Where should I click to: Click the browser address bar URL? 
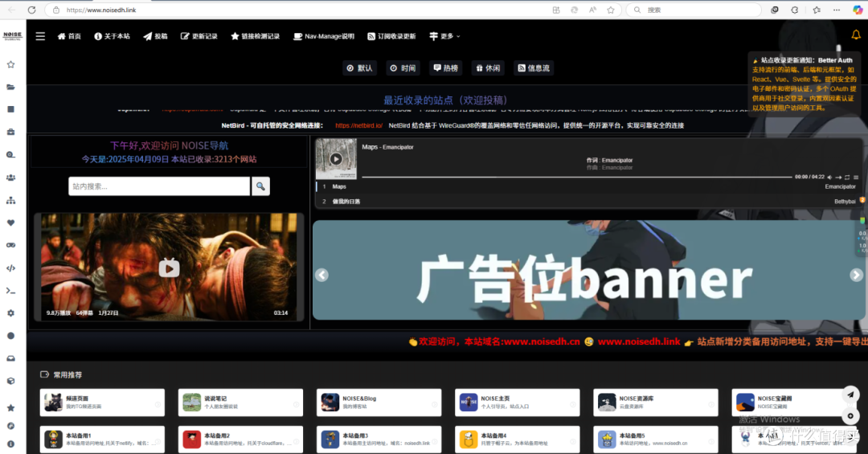(x=101, y=10)
